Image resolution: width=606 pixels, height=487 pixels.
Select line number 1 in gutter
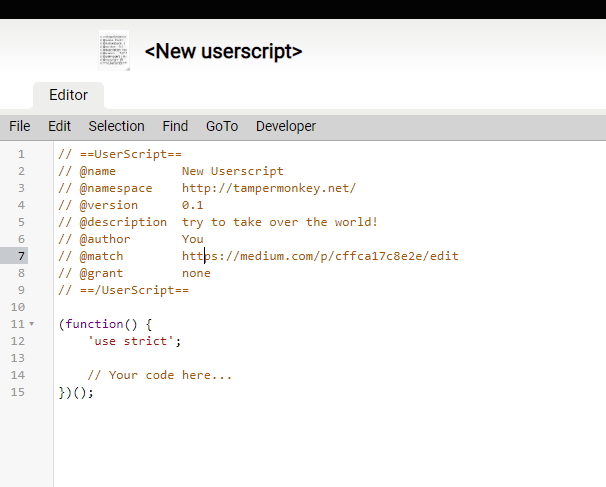21,154
